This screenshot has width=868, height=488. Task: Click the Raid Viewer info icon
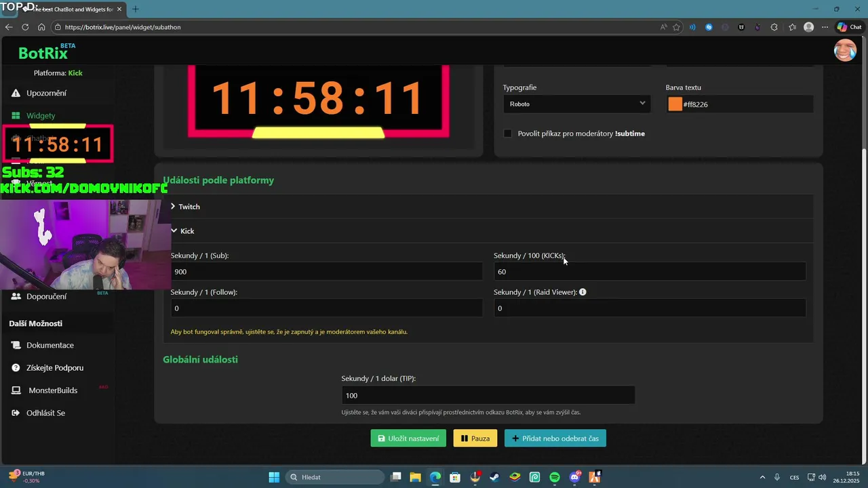(x=583, y=292)
